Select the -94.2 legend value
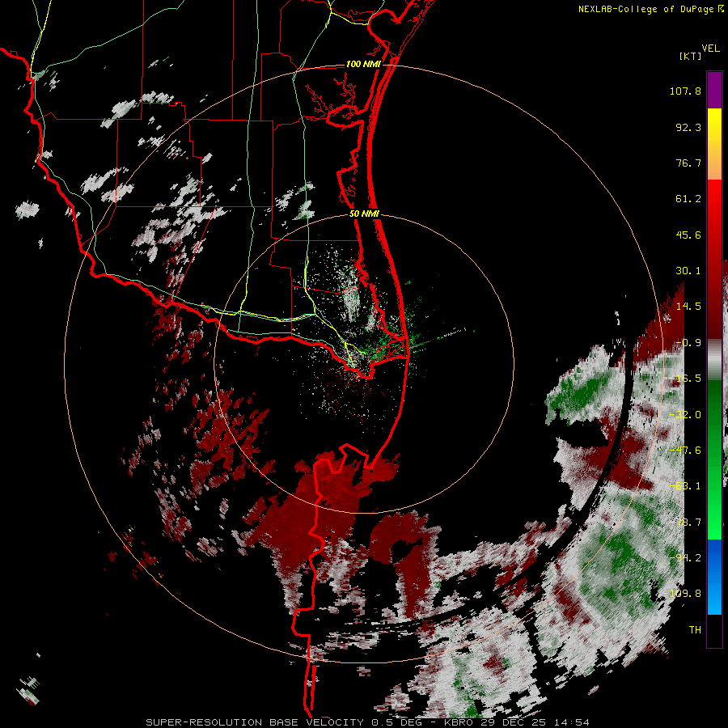The image size is (728, 728). 685,558
